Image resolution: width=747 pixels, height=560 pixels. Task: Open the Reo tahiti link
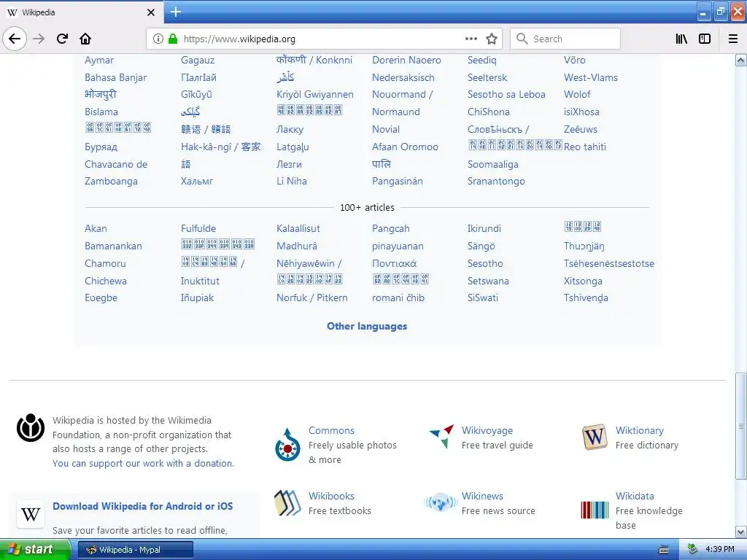tap(584, 147)
